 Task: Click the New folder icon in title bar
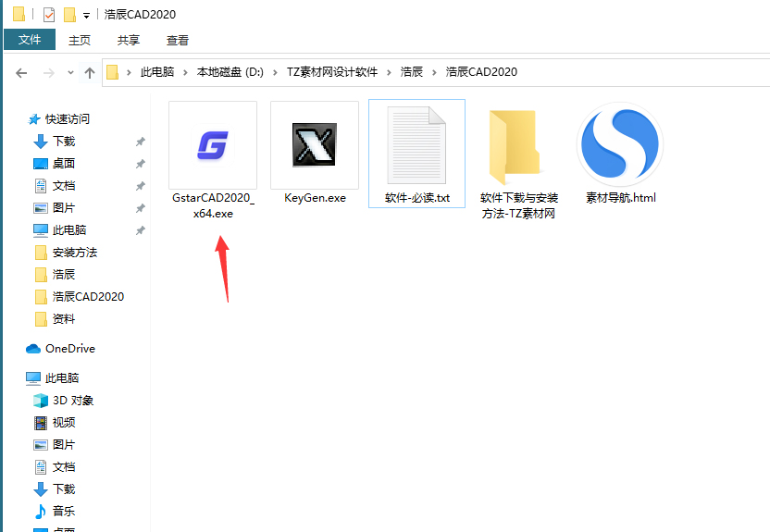tap(69, 15)
